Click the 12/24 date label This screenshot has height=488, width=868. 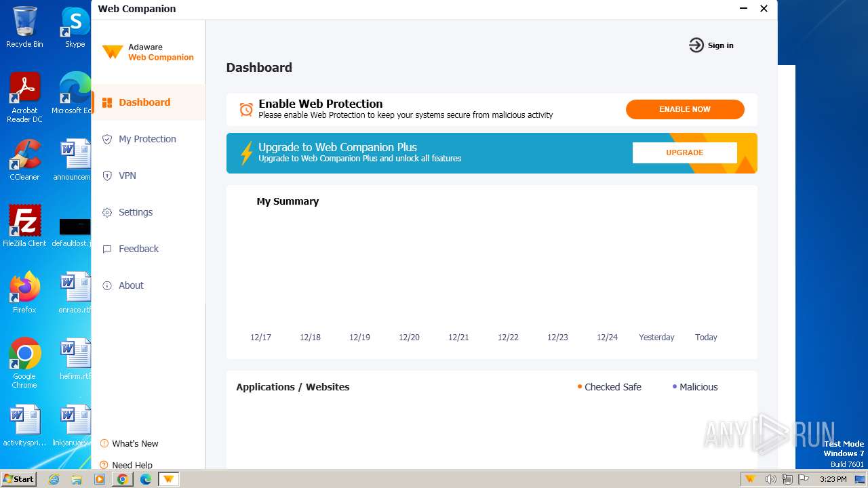[607, 337]
